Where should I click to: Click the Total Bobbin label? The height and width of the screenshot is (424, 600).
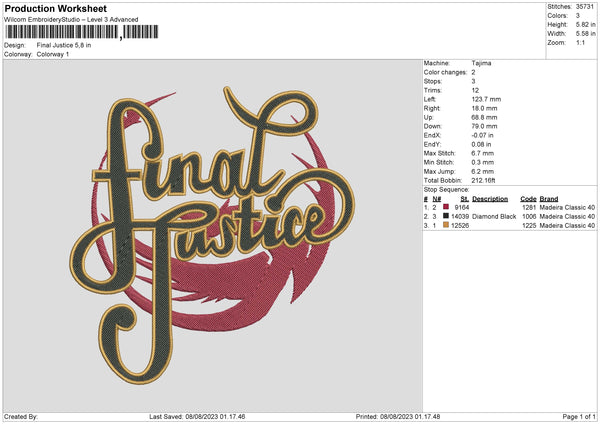coord(443,180)
